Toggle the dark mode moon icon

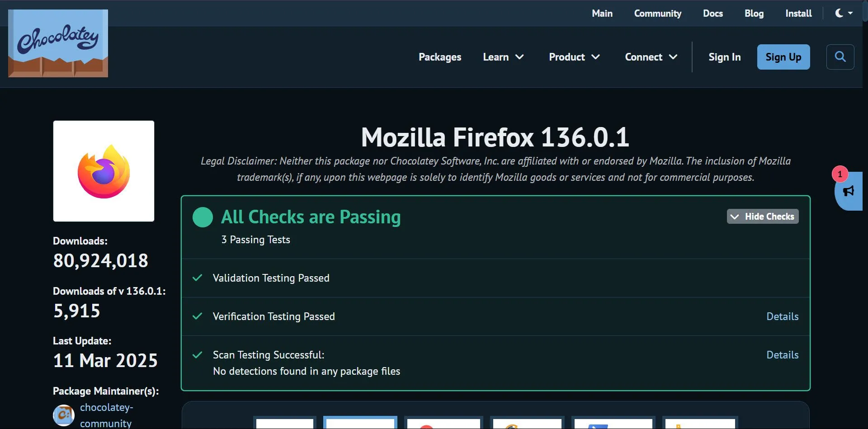point(839,13)
